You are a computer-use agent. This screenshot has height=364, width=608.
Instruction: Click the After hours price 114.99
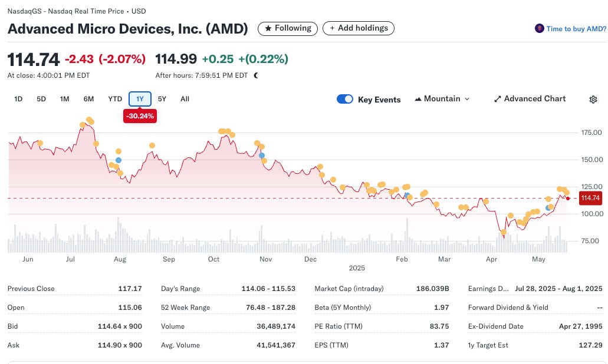click(x=176, y=59)
